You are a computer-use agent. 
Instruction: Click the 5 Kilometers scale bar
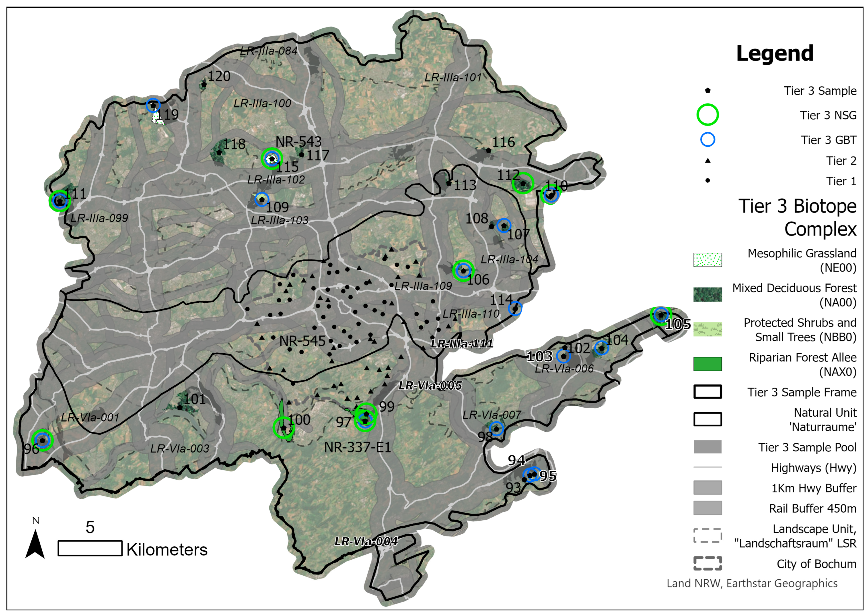(90, 548)
